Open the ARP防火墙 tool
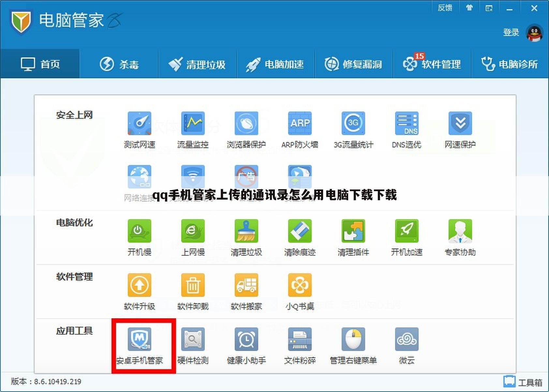This screenshot has height=392, width=549. pyautogui.click(x=300, y=130)
